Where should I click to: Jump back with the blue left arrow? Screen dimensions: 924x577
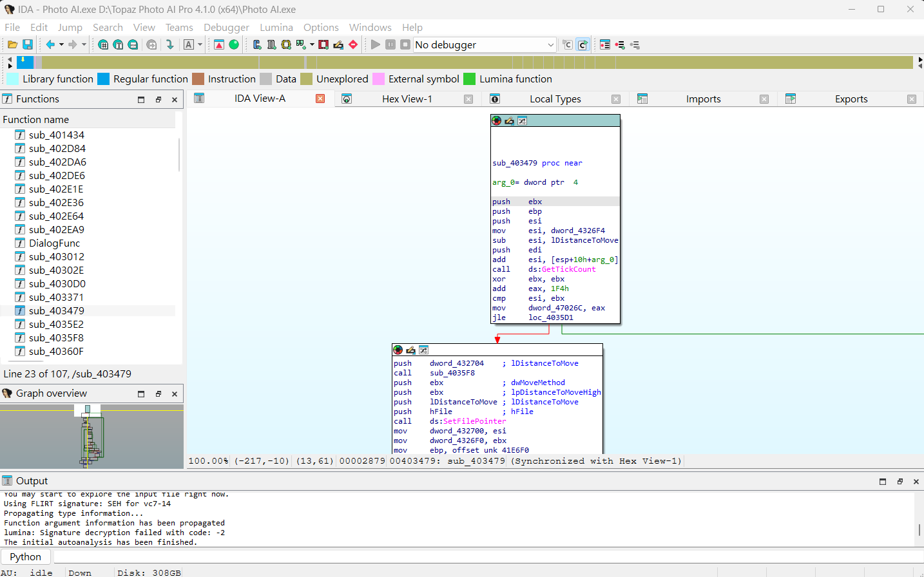pyautogui.click(x=50, y=44)
